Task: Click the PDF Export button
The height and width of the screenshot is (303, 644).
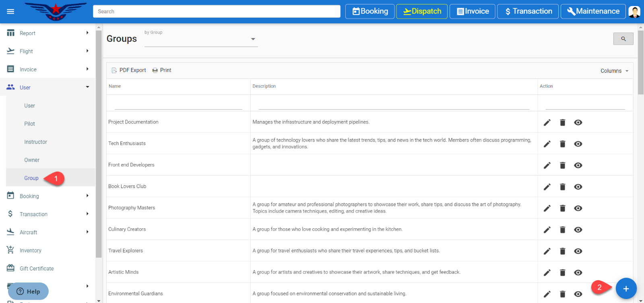Action: pyautogui.click(x=129, y=70)
